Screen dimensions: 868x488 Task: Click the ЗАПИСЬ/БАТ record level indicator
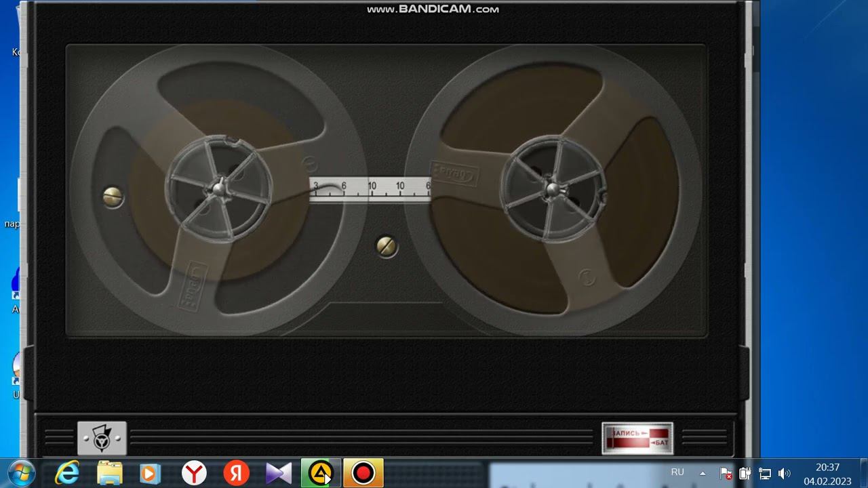637,438
